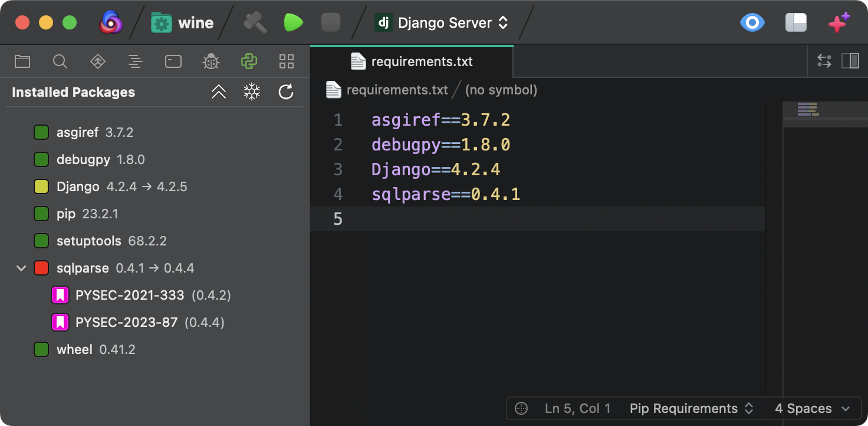This screenshot has height=426, width=868.
Task: Click the snowflake icon in Installed Packages
Action: pyautogui.click(x=252, y=91)
